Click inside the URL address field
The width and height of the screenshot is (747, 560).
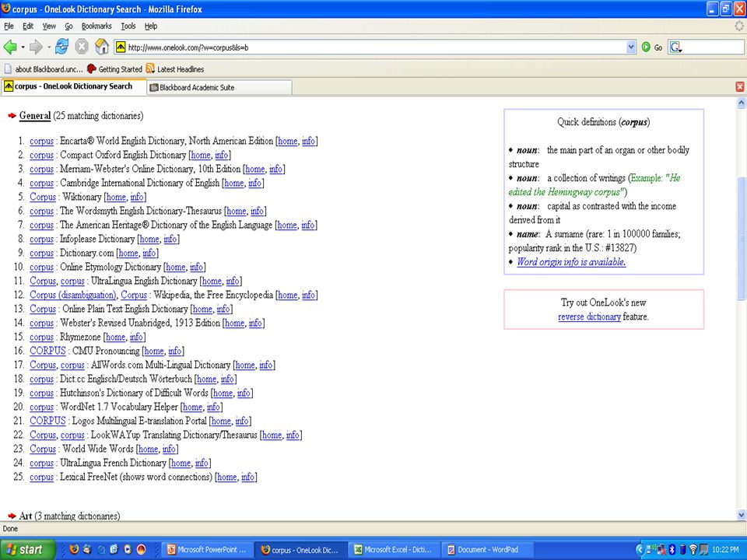[x=377, y=47]
